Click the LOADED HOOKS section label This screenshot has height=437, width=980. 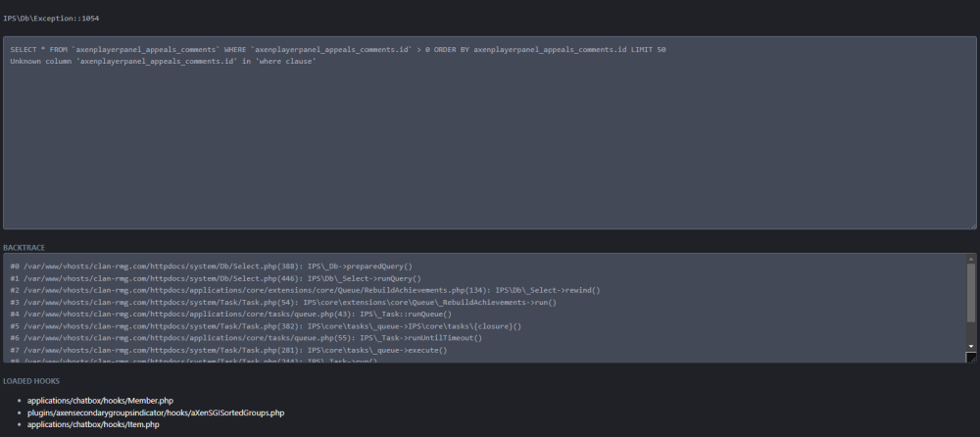[x=31, y=380]
